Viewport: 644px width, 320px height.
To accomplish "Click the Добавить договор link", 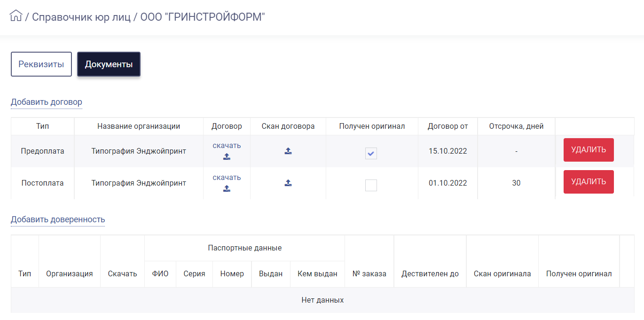I will click(x=47, y=102).
